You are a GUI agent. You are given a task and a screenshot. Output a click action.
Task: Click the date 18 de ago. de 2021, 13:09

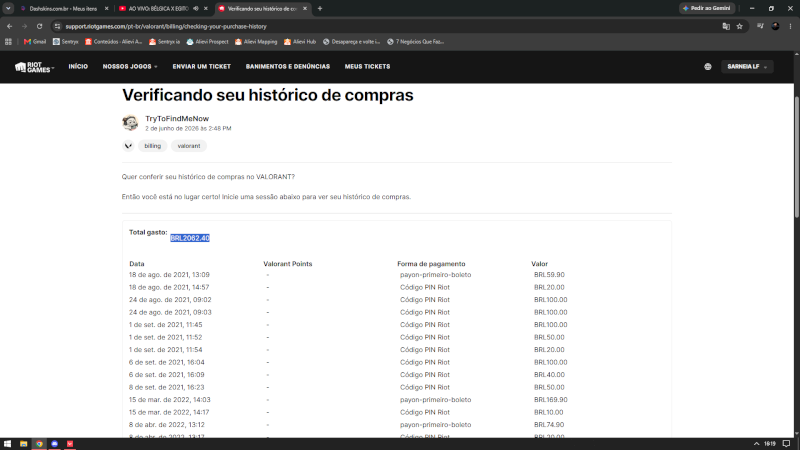(169, 274)
